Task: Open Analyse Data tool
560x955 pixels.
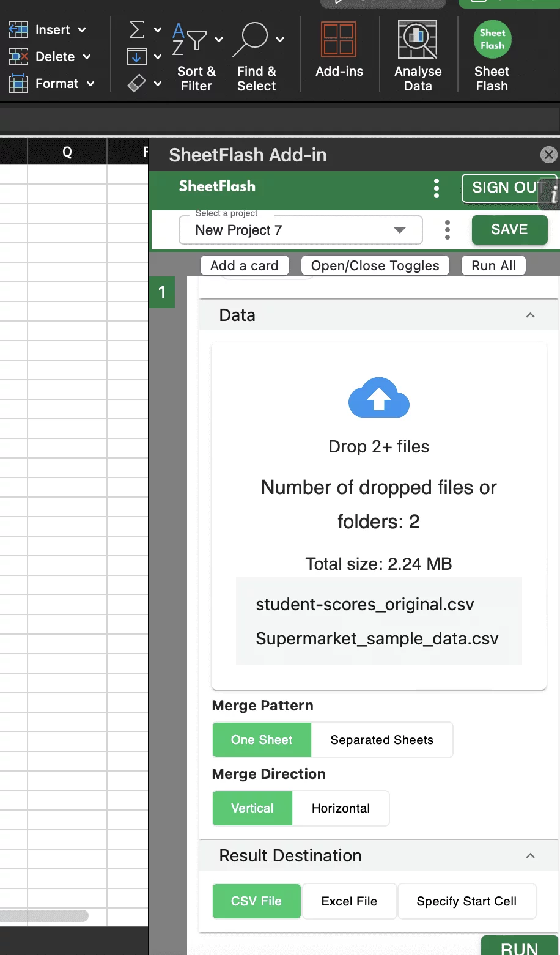Action: coord(418,40)
